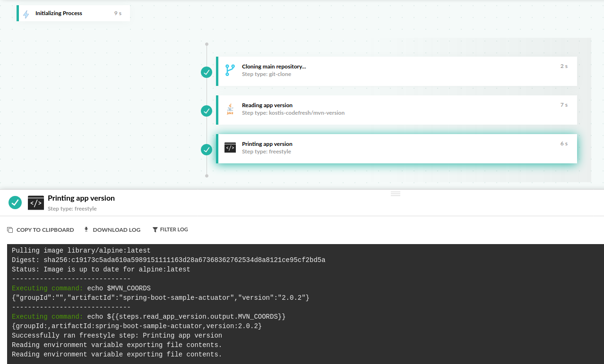The height and width of the screenshot is (364, 604).
Task: Click the 2 s duration on clone step
Action: (564, 66)
